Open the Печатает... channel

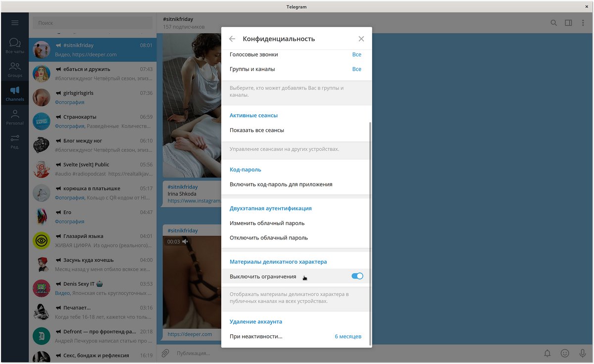click(93, 312)
